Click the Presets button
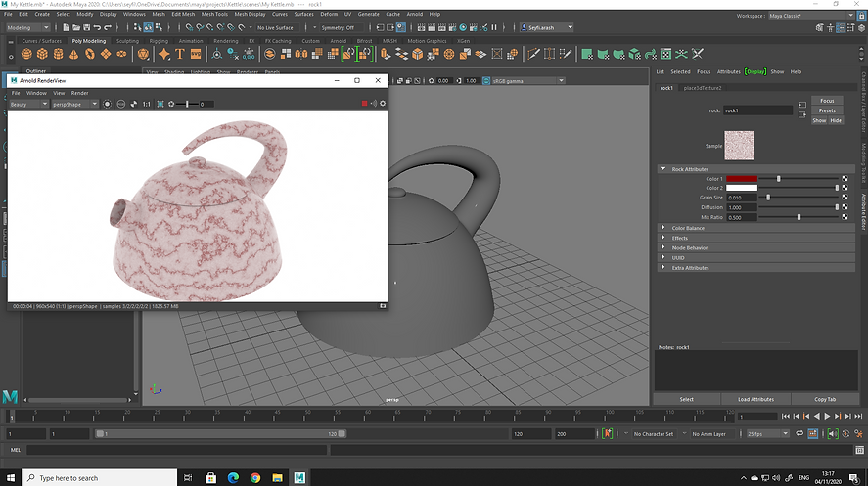The image size is (868, 486). click(x=827, y=110)
